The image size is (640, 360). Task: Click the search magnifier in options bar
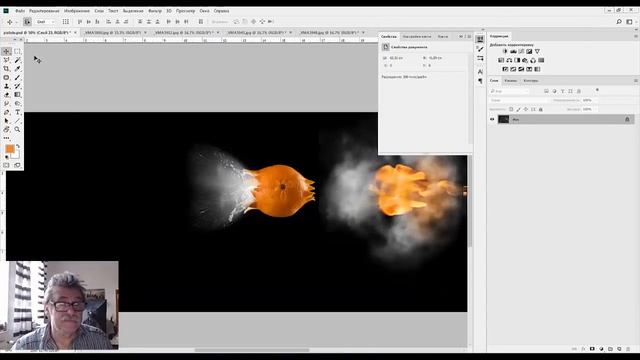click(x=619, y=22)
